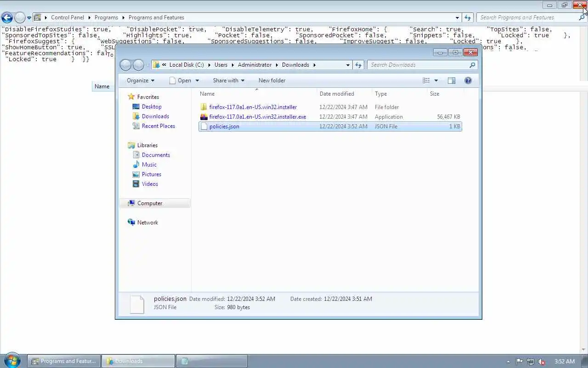Select firefox installer.exe application icon
588x368 pixels.
(204, 117)
